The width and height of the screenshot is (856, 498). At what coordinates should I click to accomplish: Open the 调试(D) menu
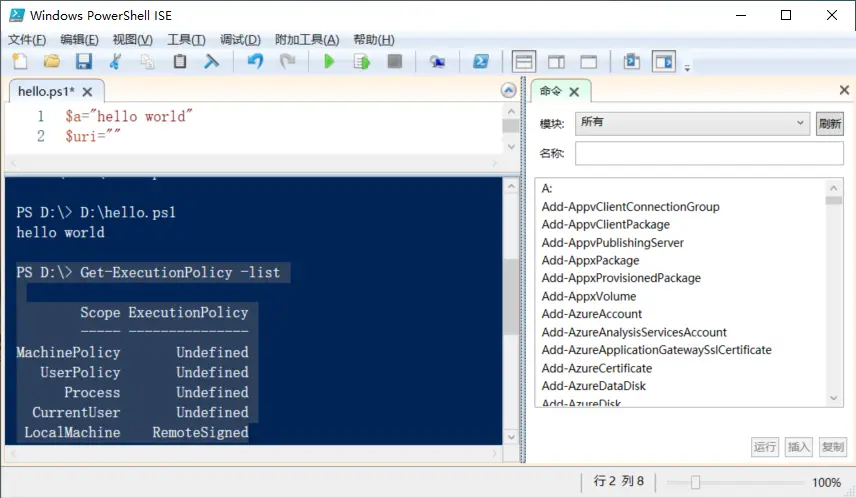tap(240, 40)
